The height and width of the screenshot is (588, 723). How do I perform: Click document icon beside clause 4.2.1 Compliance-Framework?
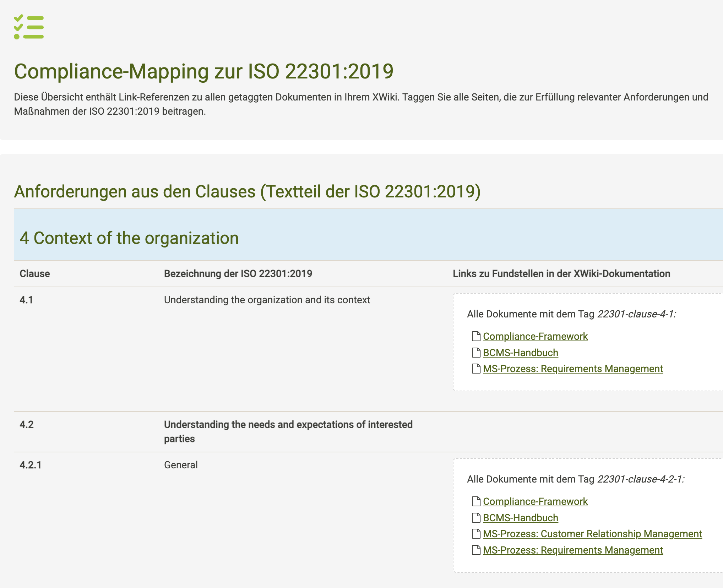click(476, 501)
